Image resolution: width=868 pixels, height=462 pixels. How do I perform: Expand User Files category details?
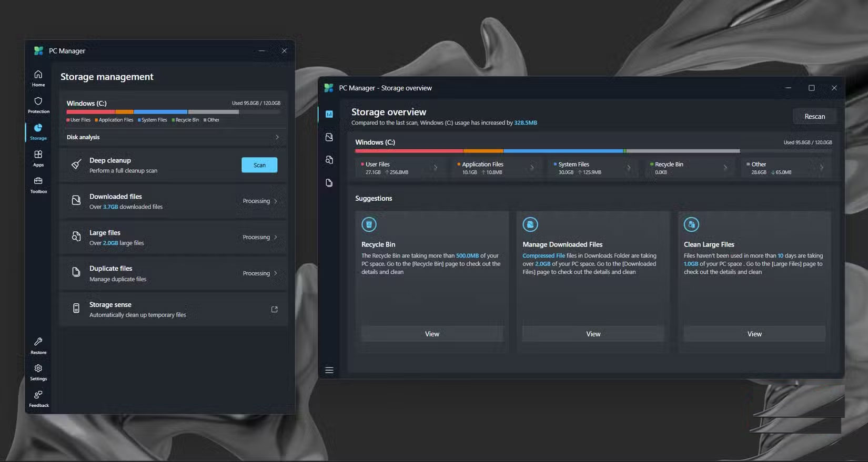tap(435, 168)
